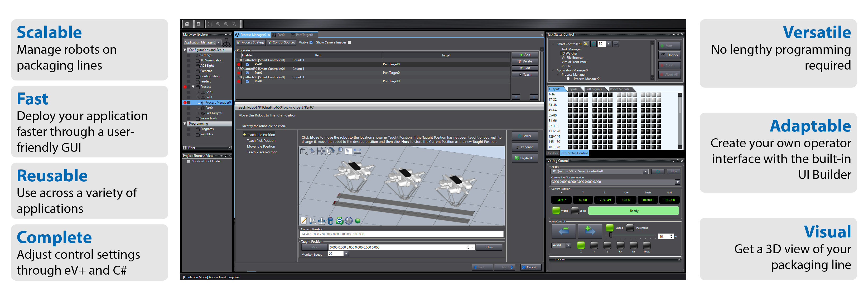Image resolution: width=868 pixels, height=302 pixels.
Task: Collapse the Programming section
Action: tap(185, 124)
